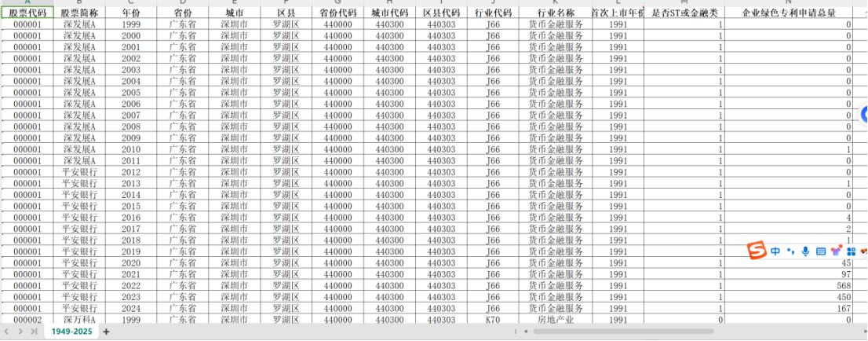This screenshot has height=341, width=868.
Task: Click 罗湖区 in the 2003 row
Action: click(286, 70)
